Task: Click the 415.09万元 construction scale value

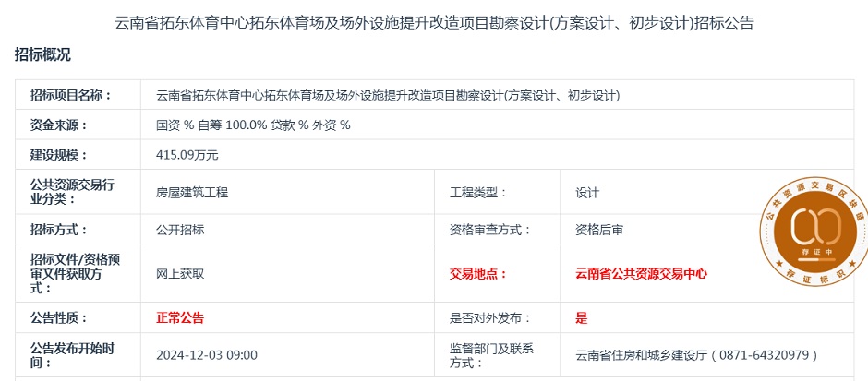Action: coord(187,155)
